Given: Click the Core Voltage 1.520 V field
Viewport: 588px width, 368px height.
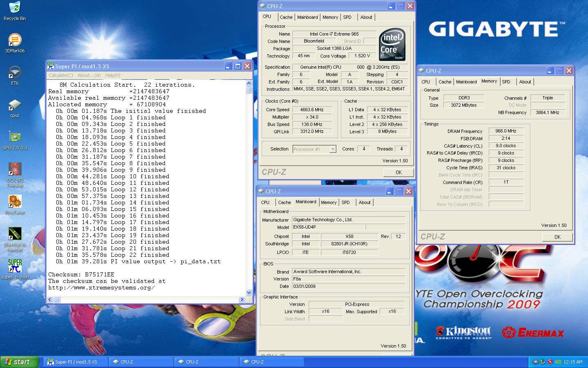Looking at the screenshot, I should 362,56.
